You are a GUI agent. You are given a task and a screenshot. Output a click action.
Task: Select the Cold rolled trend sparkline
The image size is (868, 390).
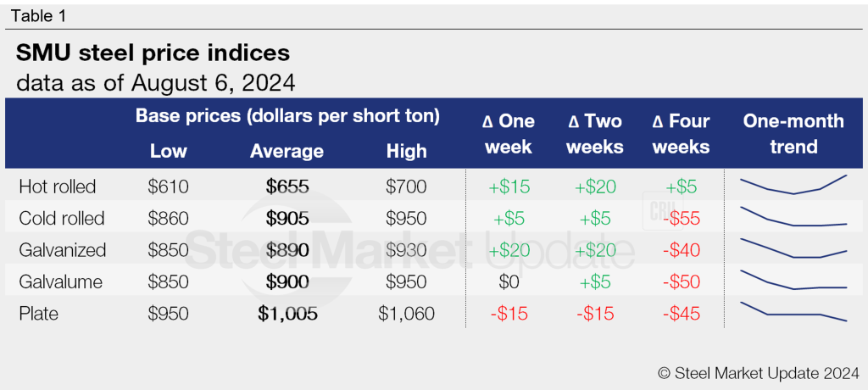[x=793, y=218]
